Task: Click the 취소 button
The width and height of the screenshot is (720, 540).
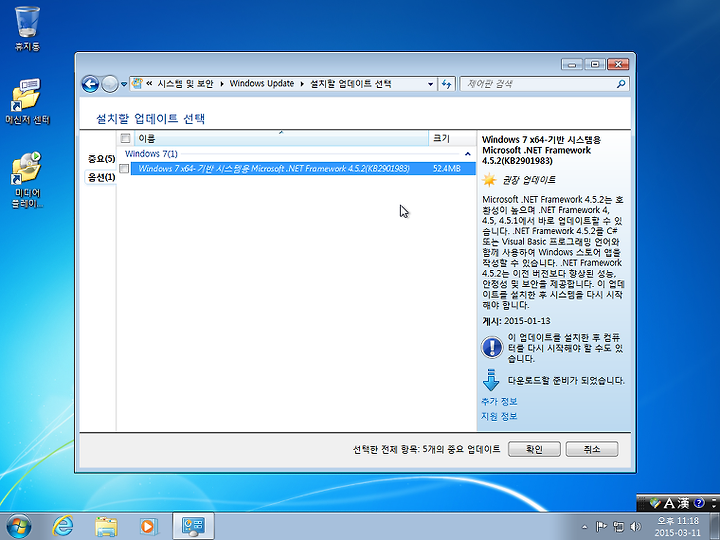Action: coord(592,449)
